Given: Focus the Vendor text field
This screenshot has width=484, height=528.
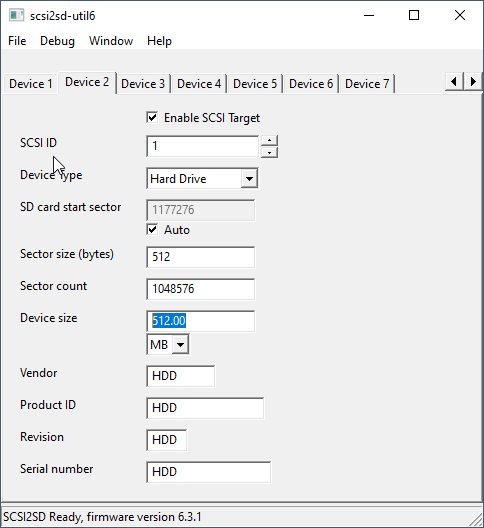Looking at the screenshot, I should (181, 376).
